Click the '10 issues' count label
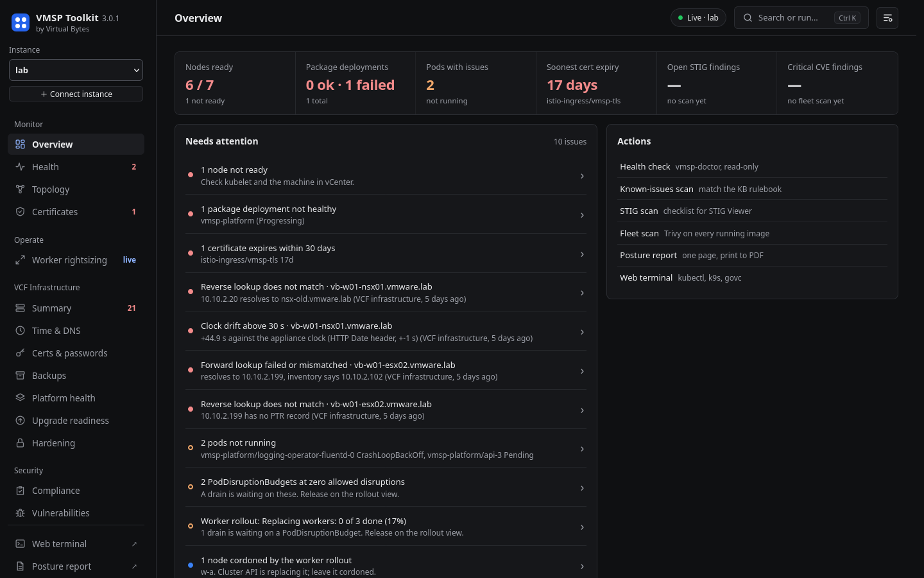 point(570,142)
